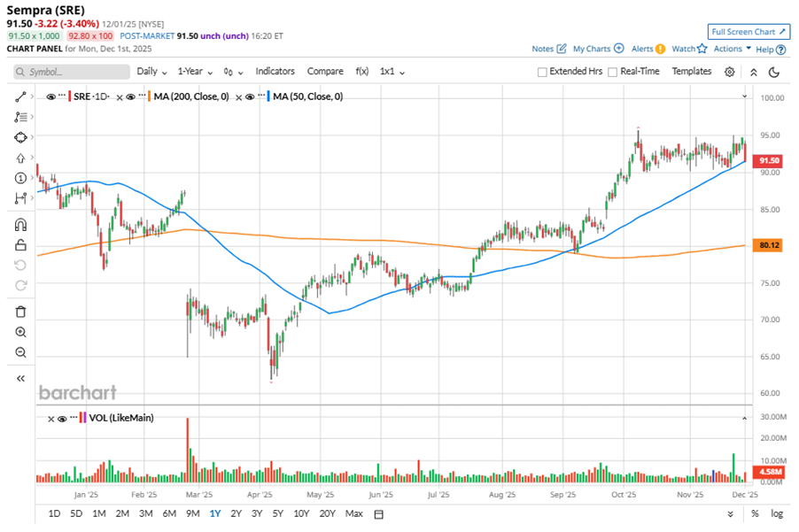Open Notes pencil icon
Image resolution: width=799 pixels, height=532 pixels.
click(562, 49)
